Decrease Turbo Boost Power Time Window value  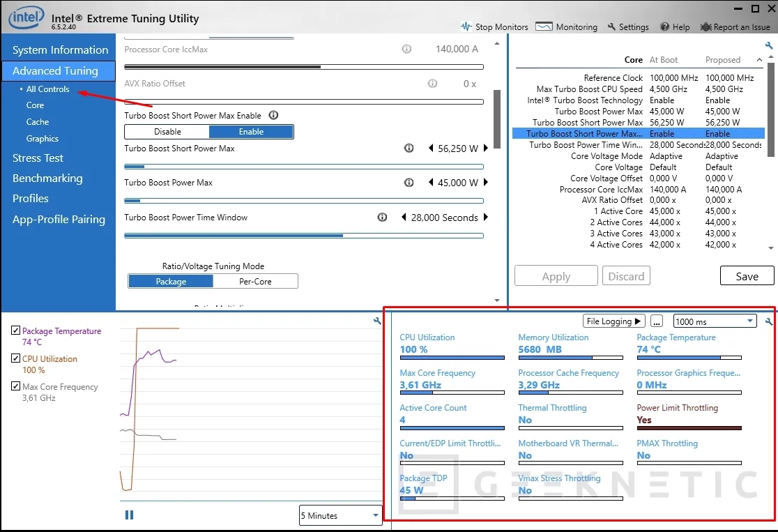404,217
